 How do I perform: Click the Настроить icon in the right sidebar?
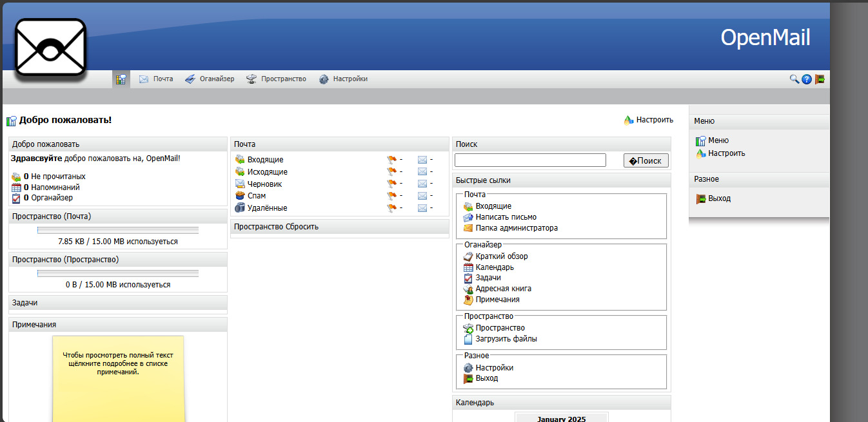coord(701,153)
